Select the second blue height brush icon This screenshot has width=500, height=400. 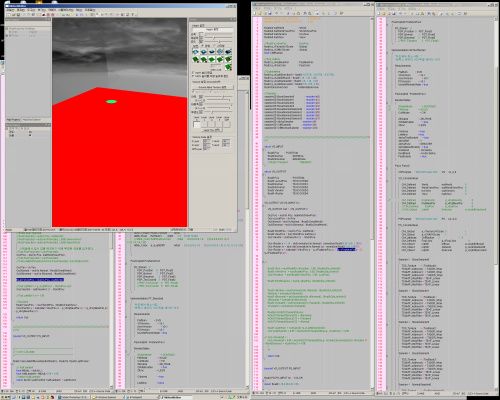tap(204, 52)
